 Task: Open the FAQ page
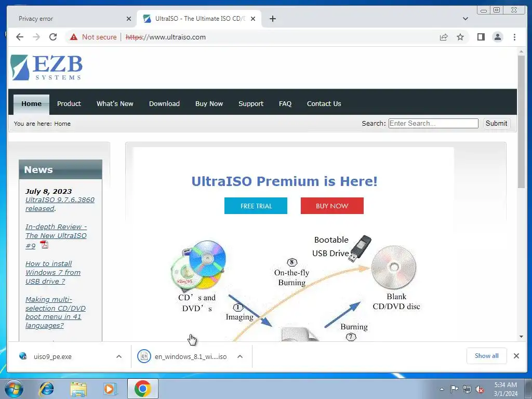pos(285,104)
